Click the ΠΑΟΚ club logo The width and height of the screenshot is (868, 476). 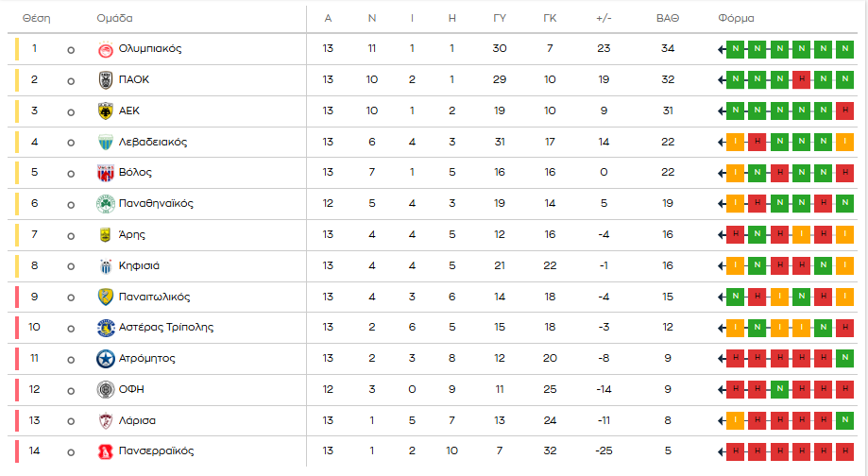point(105,80)
